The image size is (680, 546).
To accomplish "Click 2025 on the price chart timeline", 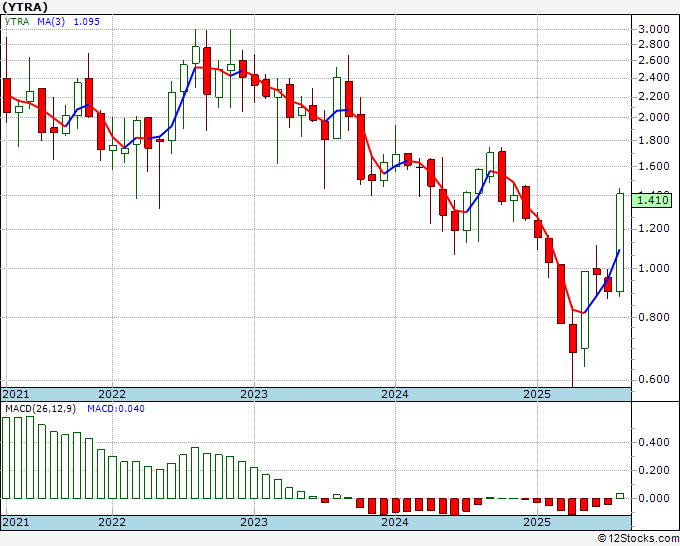I will pos(537,394).
